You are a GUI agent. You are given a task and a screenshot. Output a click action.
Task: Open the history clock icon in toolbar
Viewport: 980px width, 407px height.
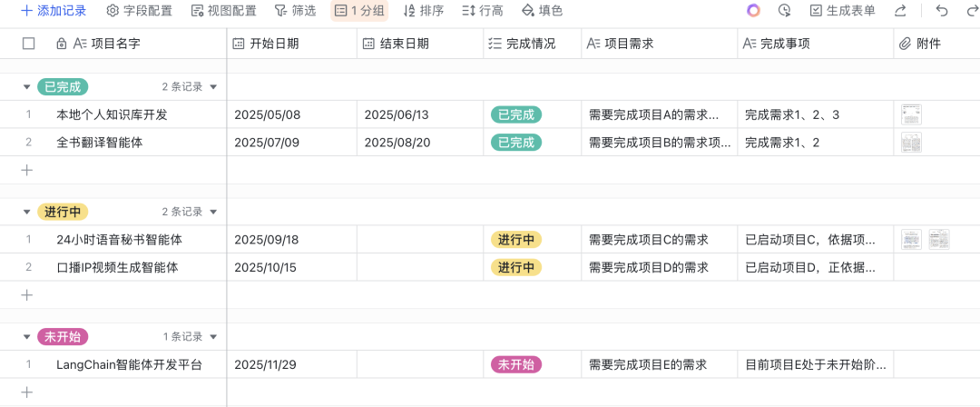tap(784, 11)
